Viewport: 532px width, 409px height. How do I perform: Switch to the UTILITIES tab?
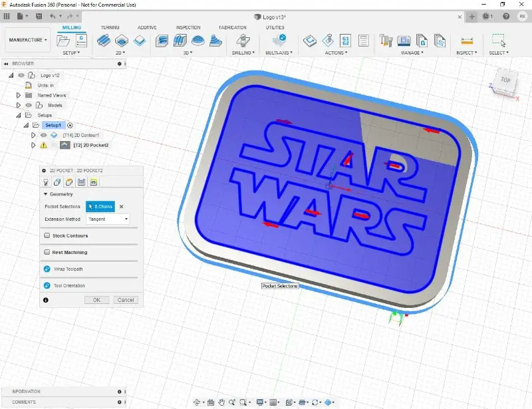click(x=275, y=27)
